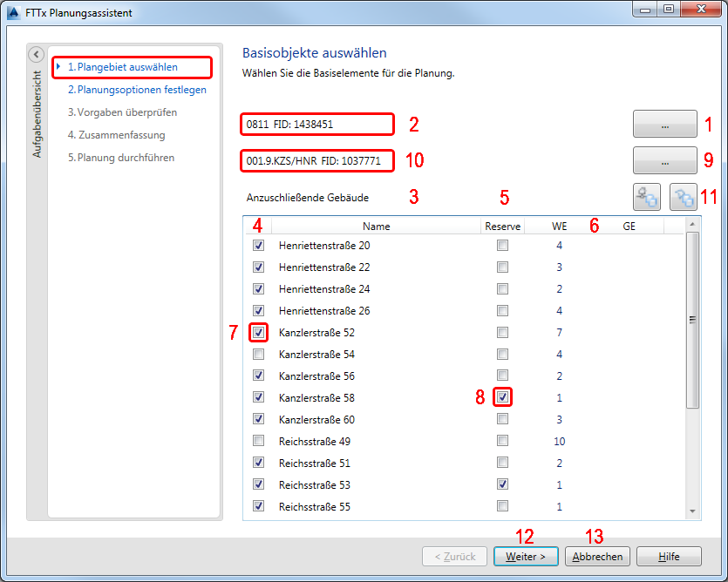The width and height of the screenshot is (728, 582).
Task: Collapse the Aufgabenübersicht sidebar with the arrow icon
Action: tap(36, 55)
